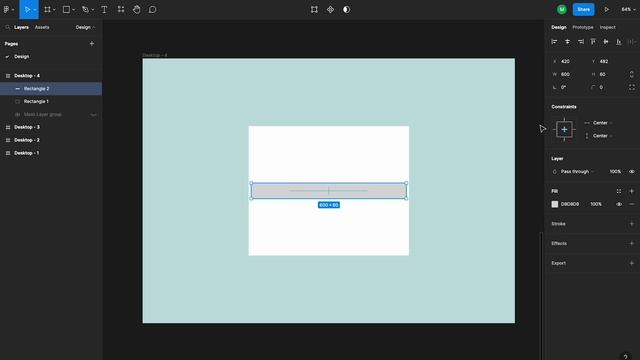Click the fill hex value field
The width and height of the screenshot is (640, 360).
point(570,204)
